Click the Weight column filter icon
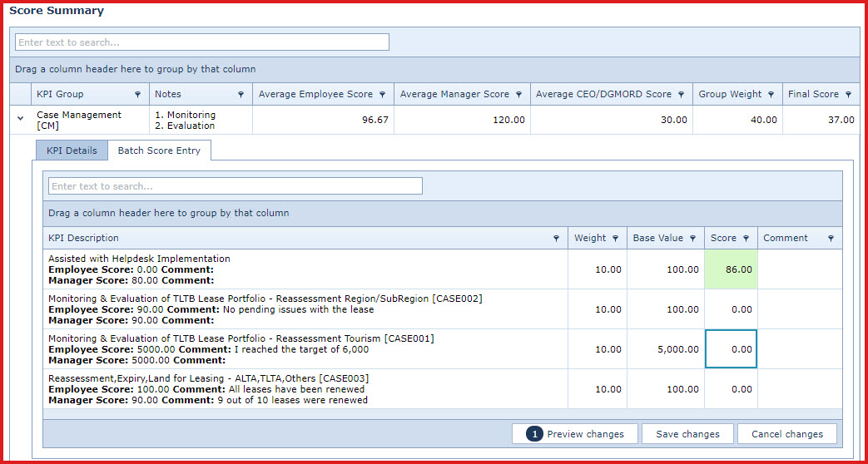Viewport: 868px width, 464px height. 616,239
